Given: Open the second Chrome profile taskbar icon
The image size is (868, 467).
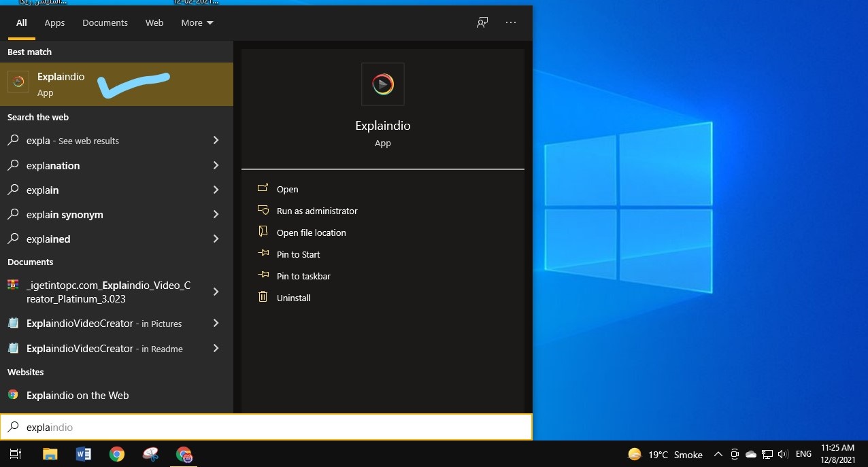Looking at the screenshot, I should pos(184,454).
